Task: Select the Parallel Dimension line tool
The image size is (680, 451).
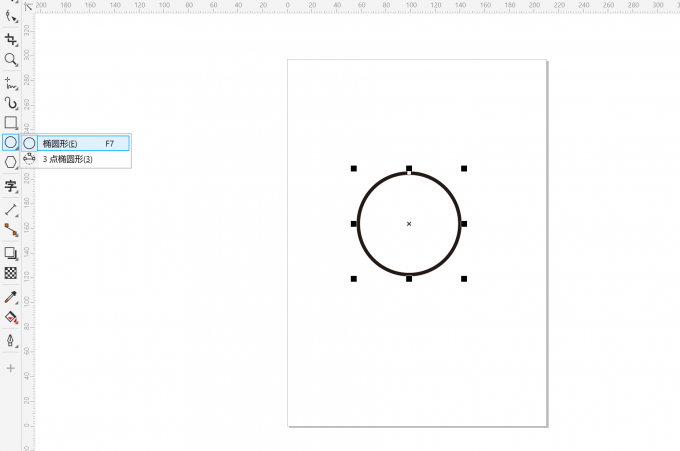Action: pyautogui.click(x=11, y=209)
